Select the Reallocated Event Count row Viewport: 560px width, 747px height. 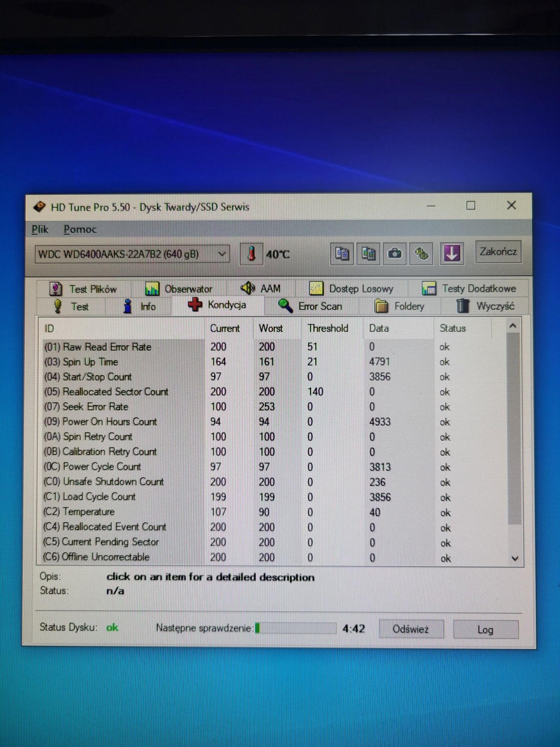[274, 527]
